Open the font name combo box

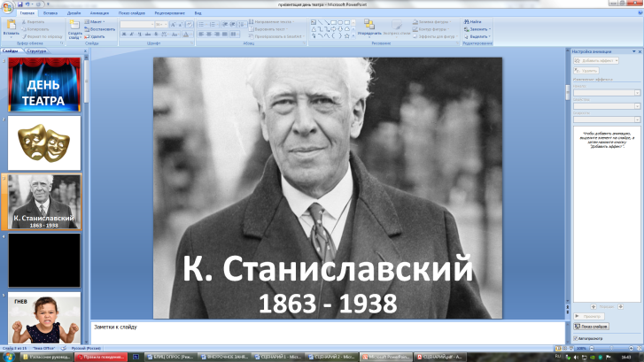pyautogui.click(x=137, y=22)
